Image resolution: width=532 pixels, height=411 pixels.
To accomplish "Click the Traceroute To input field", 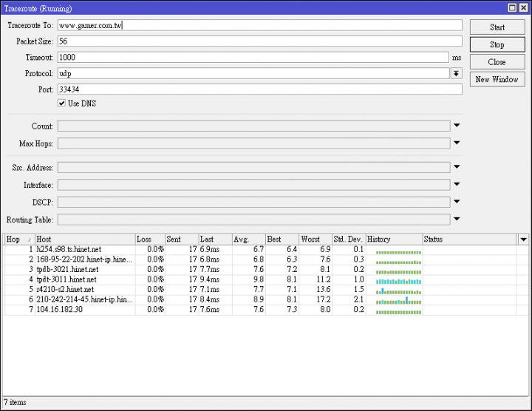I will pos(260,25).
